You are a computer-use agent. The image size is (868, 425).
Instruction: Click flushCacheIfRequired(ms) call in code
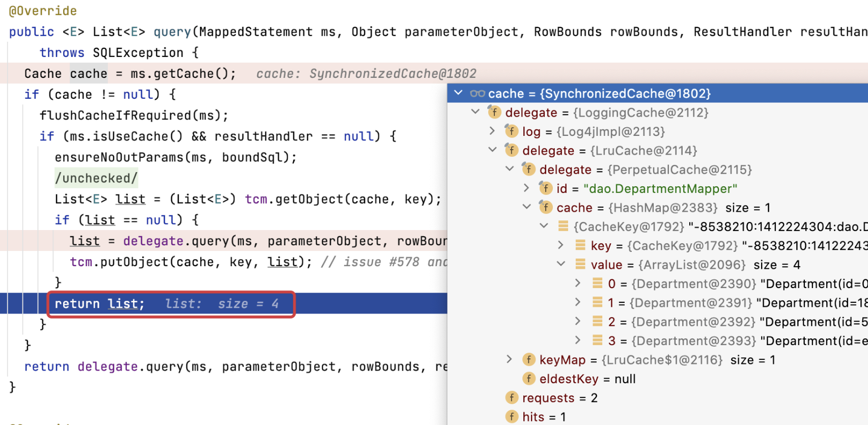pyautogui.click(x=134, y=116)
